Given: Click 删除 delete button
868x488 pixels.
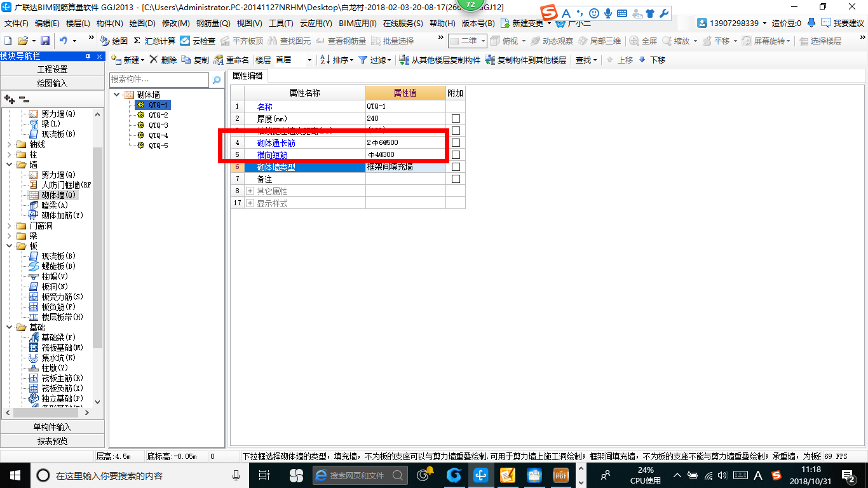Looking at the screenshot, I should [163, 60].
